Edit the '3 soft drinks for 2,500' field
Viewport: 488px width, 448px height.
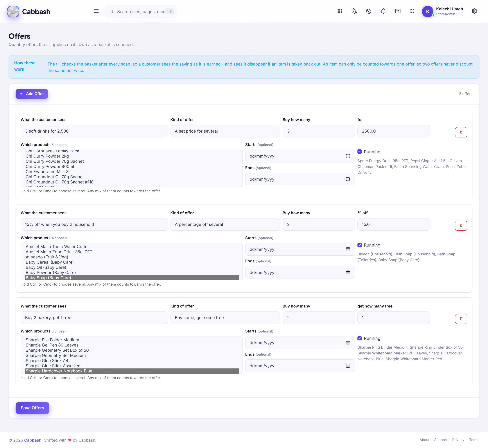[x=94, y=131]
